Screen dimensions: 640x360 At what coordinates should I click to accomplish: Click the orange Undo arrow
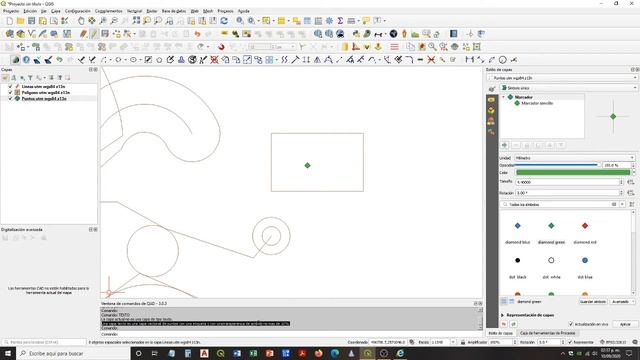point(198,34)
